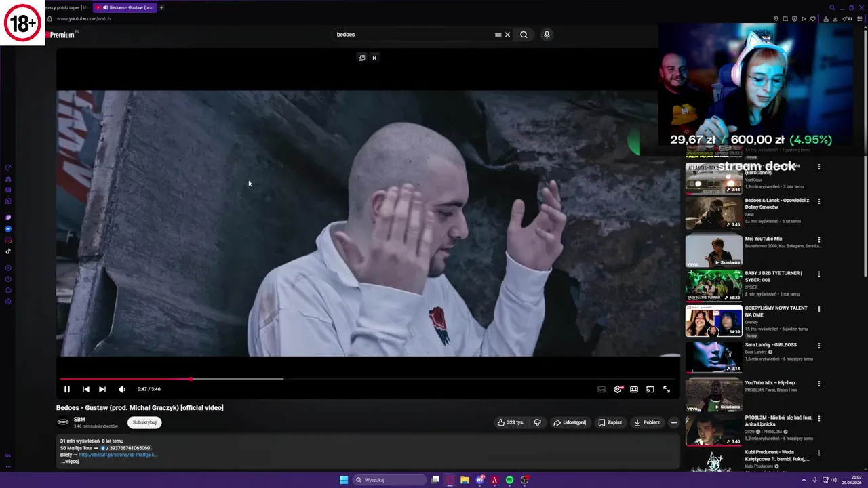Click the youtube.com address bar
Viewport: 868px width, 488px height.
click(x=83, y=19)
